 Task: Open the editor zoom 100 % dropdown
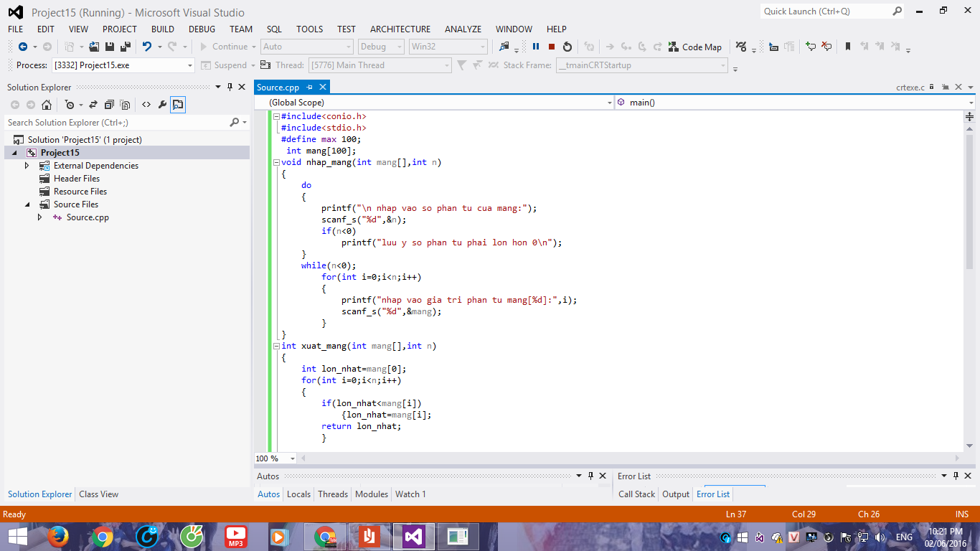pyautogui.click(x=293, y=458)
